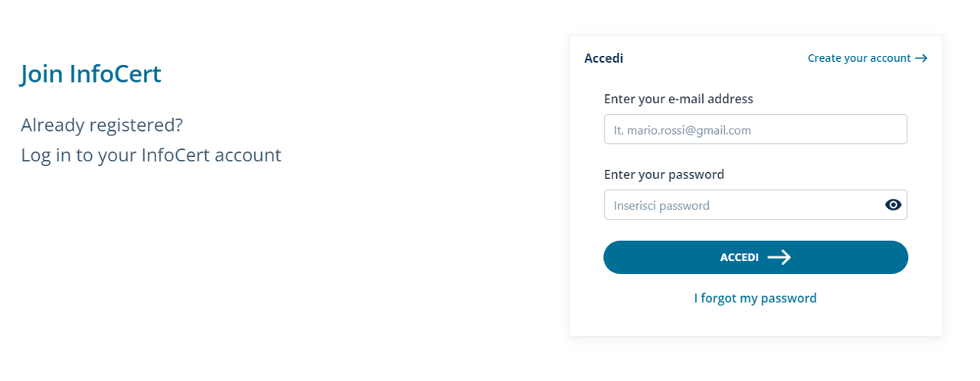Click the Already registered? text
The height and width of the screenshot is (381, 980).
click(x=102, y=125)
